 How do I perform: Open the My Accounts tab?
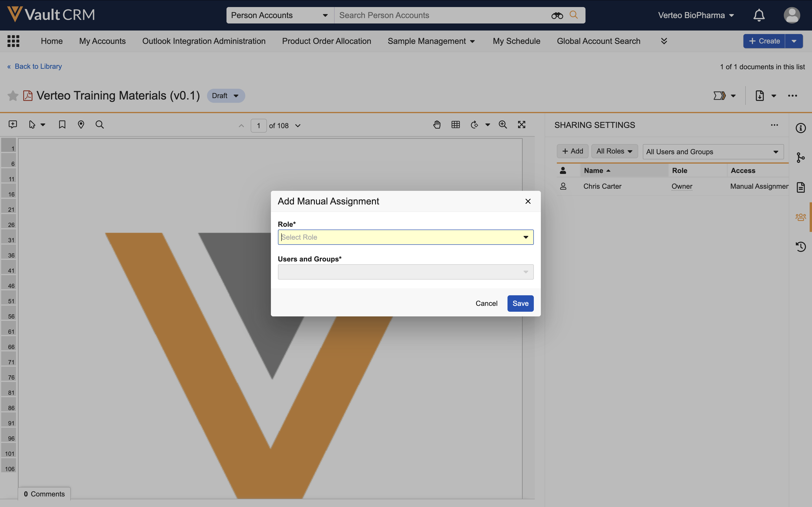coord(102,41)
